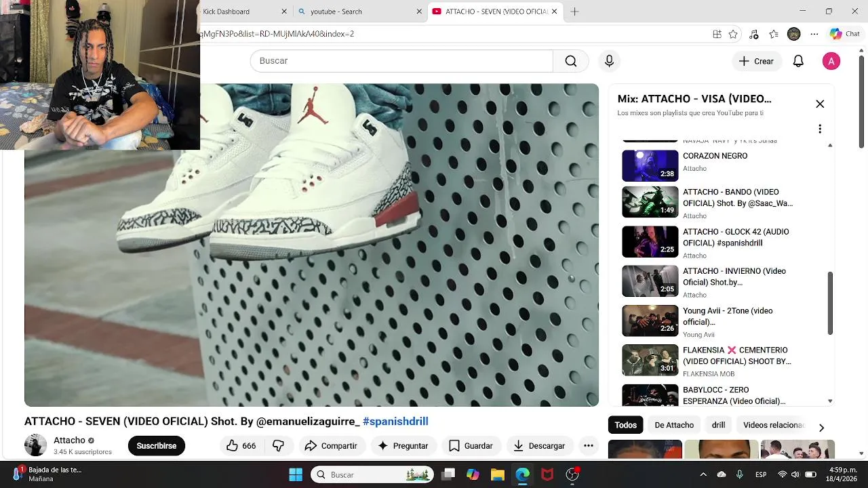This screenshot has height=488, width=868.
Task: Open a new browser tab
Action: 574,12
